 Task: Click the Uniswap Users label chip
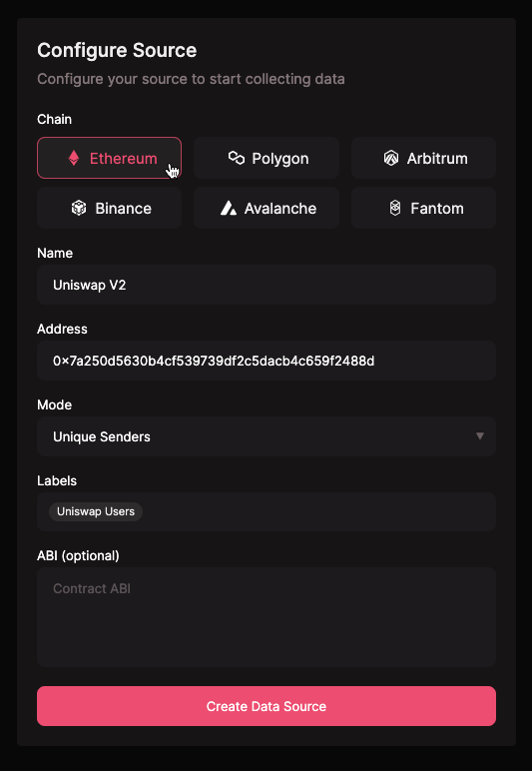click(96, 511)
